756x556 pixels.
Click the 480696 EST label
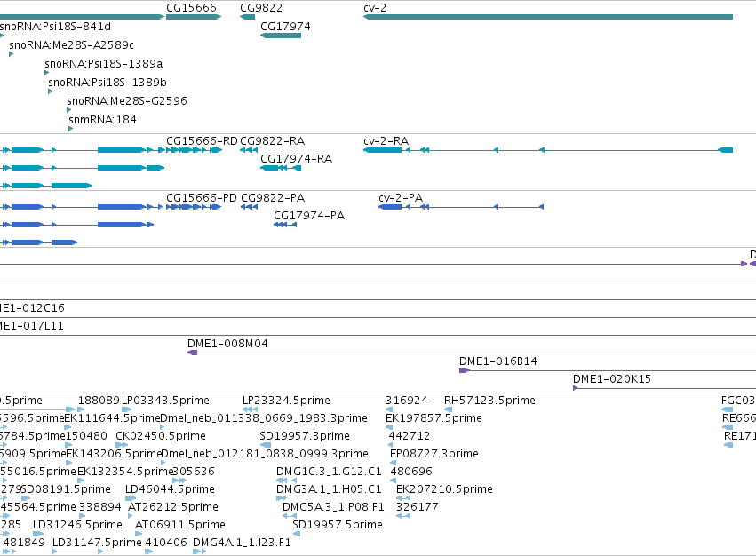[x=411, y=471]
